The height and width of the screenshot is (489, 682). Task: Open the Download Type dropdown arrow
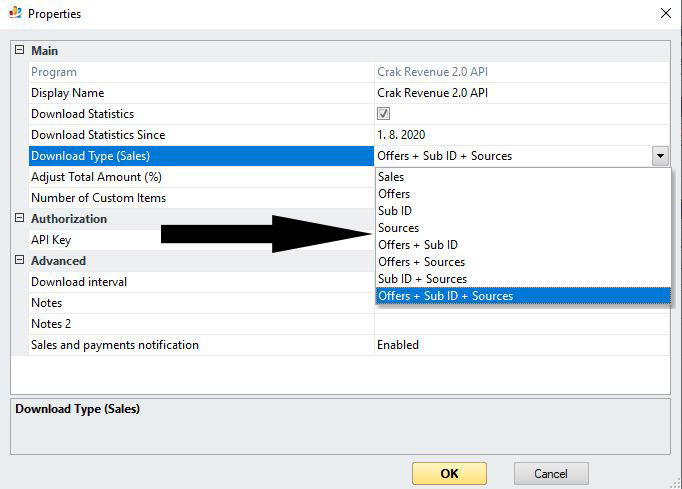click(x=660, y=156)
